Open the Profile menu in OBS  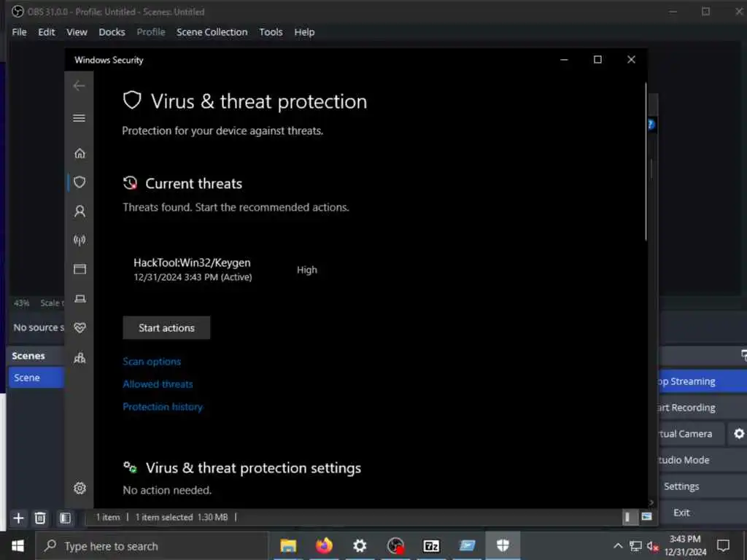(x=151, y=32)
